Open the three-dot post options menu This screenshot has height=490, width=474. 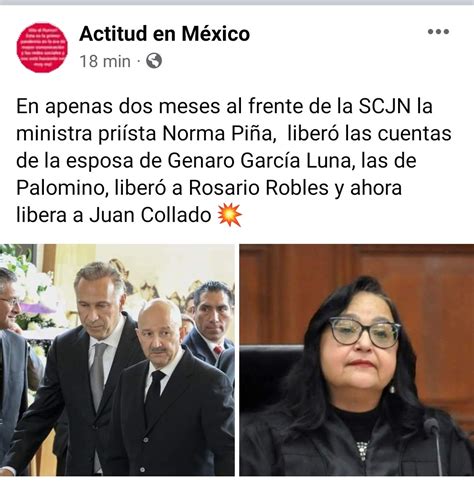[x=438, y=32]
